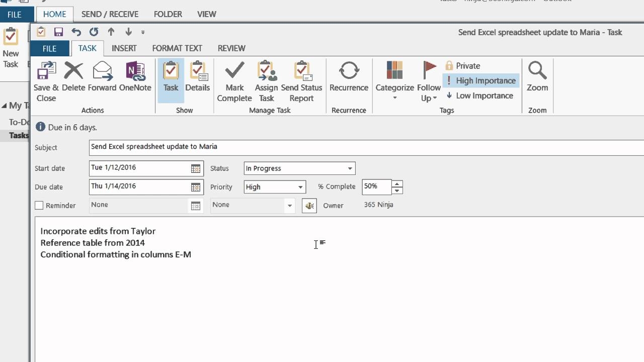Increase % Complete with the up stepper
Screen dimensions: 644x362
(397, 184)
